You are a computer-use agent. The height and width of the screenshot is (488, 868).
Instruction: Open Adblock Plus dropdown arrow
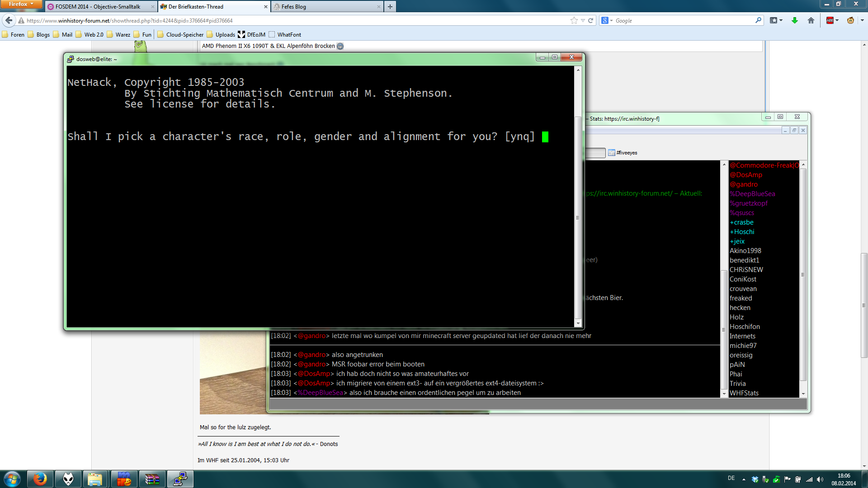point(837,20)
